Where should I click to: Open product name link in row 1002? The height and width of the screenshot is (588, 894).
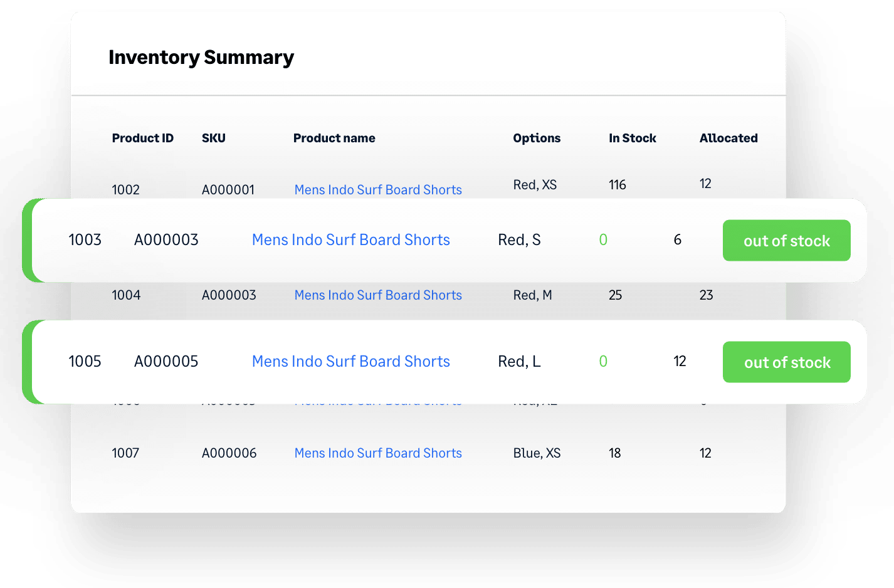[x=378, y=190]
